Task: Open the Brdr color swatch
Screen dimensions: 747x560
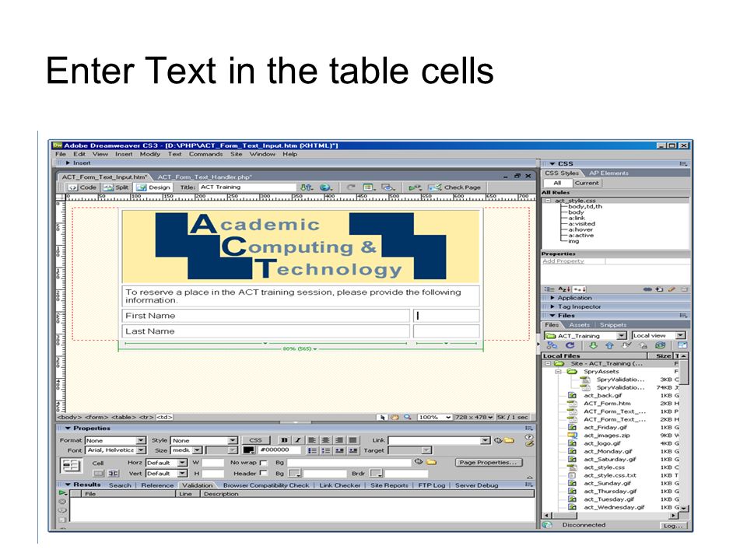Action: 377,474
